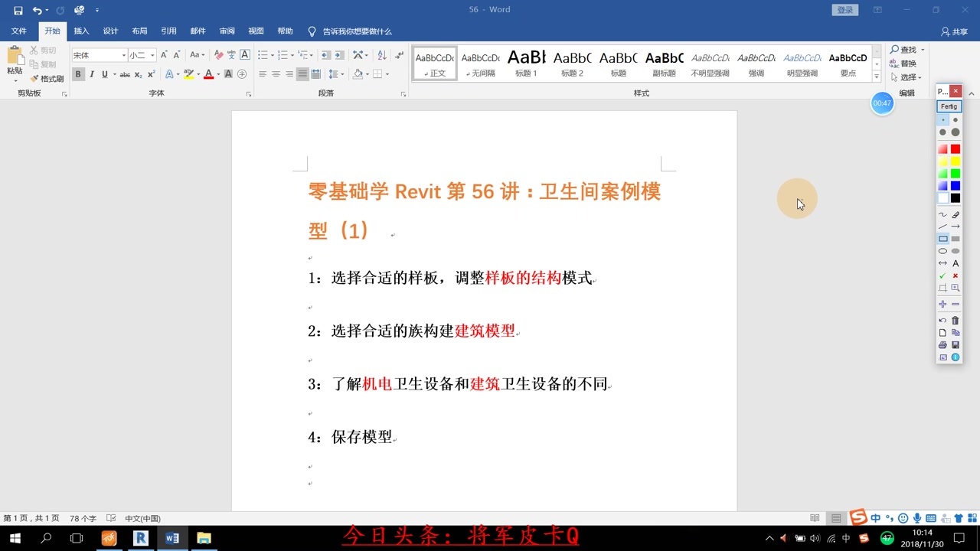980x551 pixels.
Task: Click the Undo icon in quick access toolbar
Action: [x=37, y=11]
